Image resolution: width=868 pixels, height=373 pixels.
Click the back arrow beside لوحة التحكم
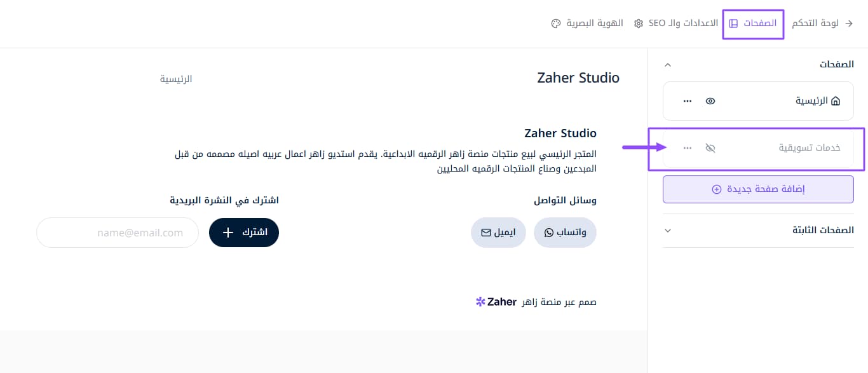(849, 24)
